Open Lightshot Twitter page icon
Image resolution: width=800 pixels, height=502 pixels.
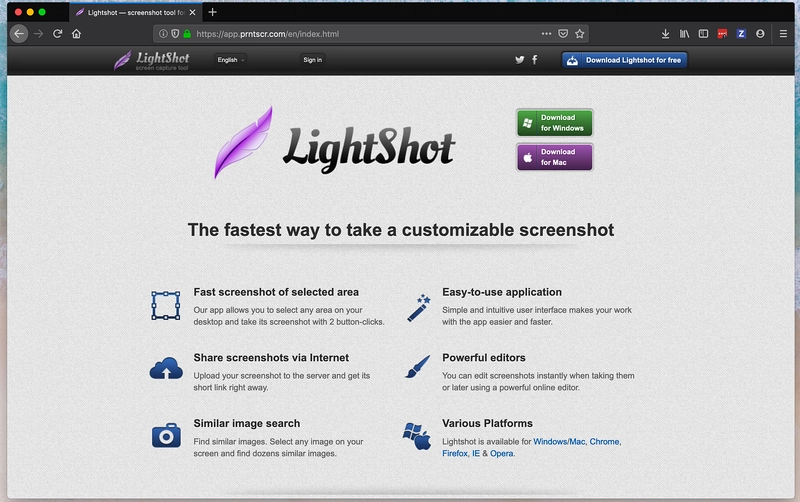519,60
